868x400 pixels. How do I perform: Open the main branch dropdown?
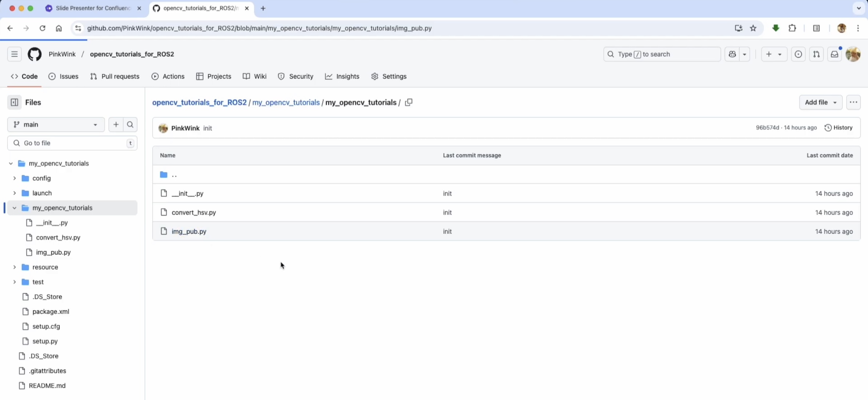[56, 125]
